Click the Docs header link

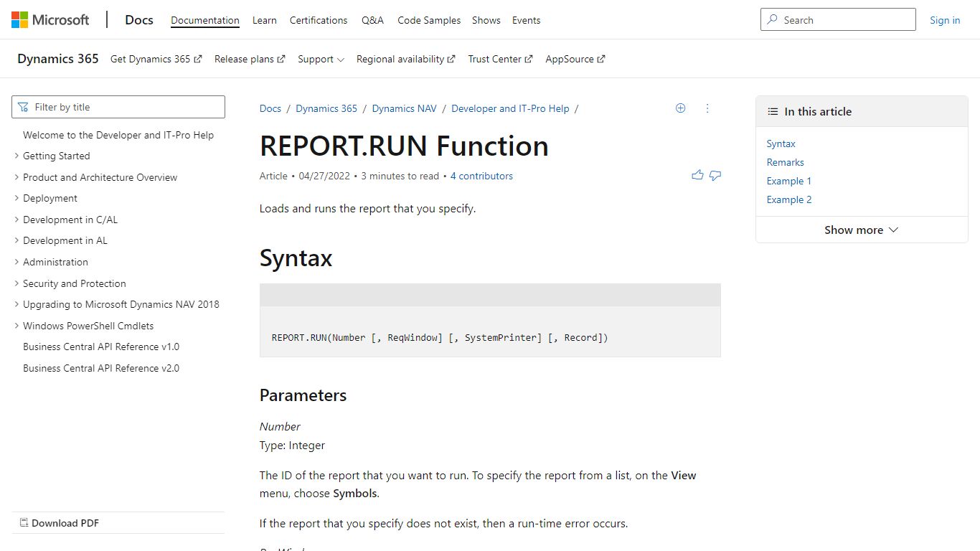click(139, 20)
